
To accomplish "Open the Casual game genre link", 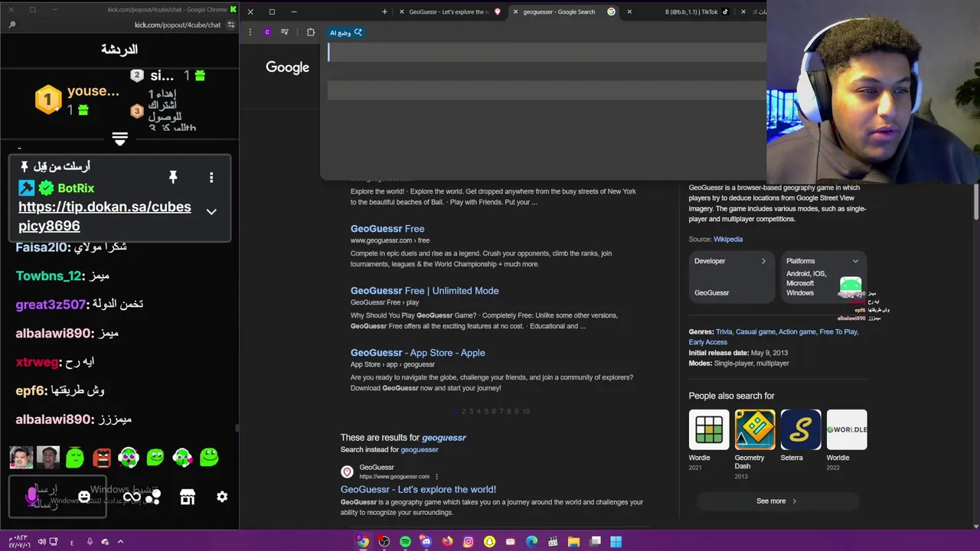I will [x=756, y=331].
